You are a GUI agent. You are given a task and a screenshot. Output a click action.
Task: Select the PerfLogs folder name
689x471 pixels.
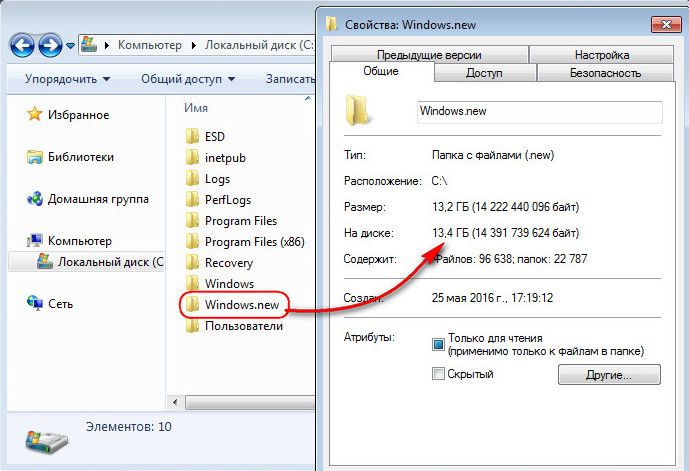[x=228, y=200]
